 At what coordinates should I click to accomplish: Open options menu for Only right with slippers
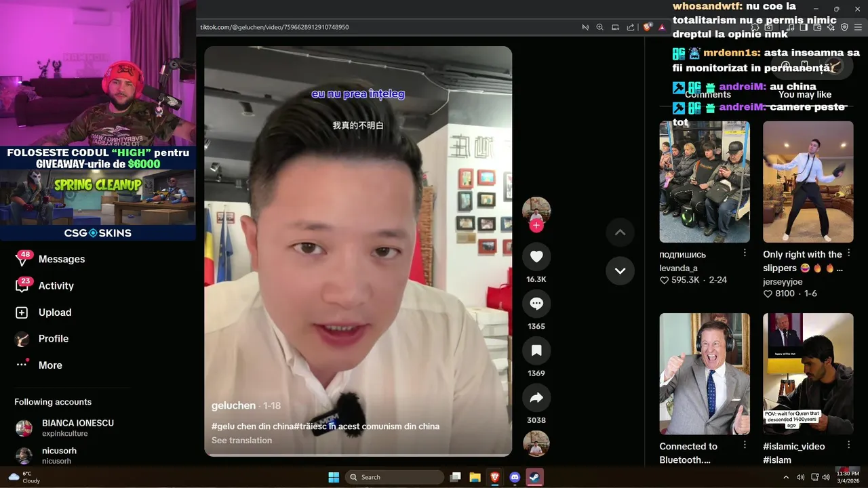848,253
